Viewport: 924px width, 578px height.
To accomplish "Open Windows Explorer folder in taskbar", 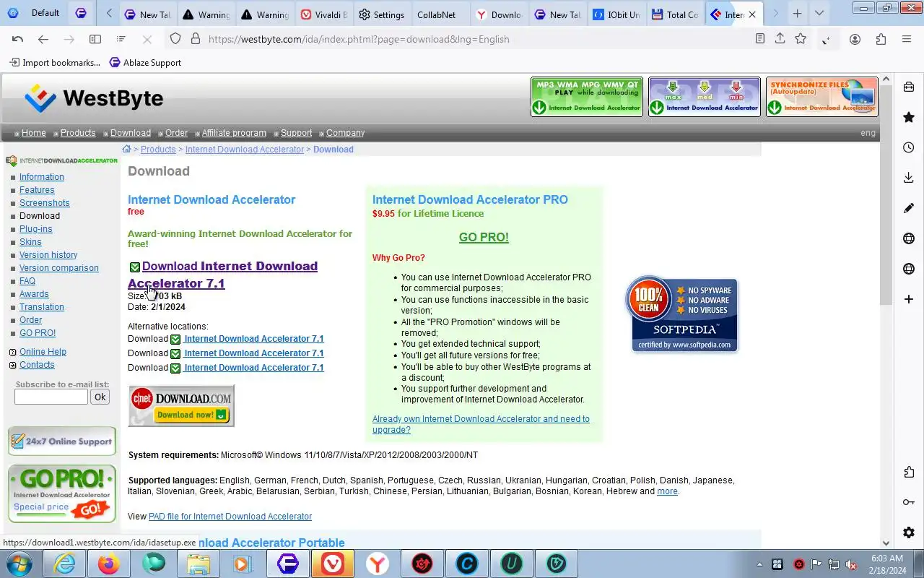I will [199, 564].
